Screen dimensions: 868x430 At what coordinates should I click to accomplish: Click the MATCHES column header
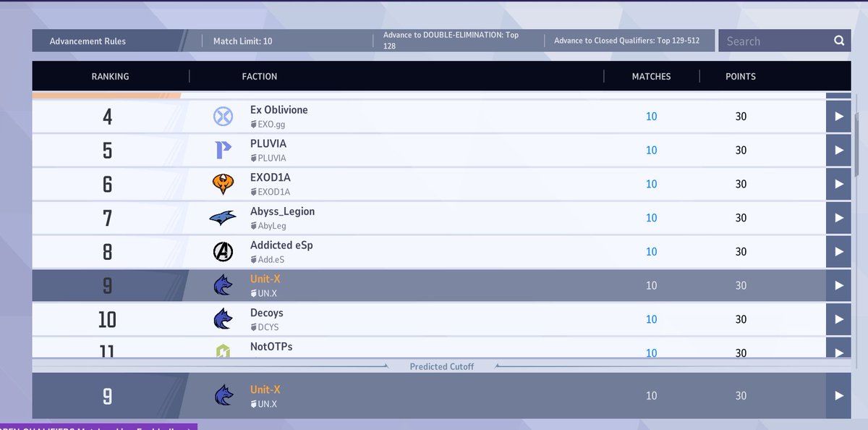pyautogui.click(x=651, y=76)
